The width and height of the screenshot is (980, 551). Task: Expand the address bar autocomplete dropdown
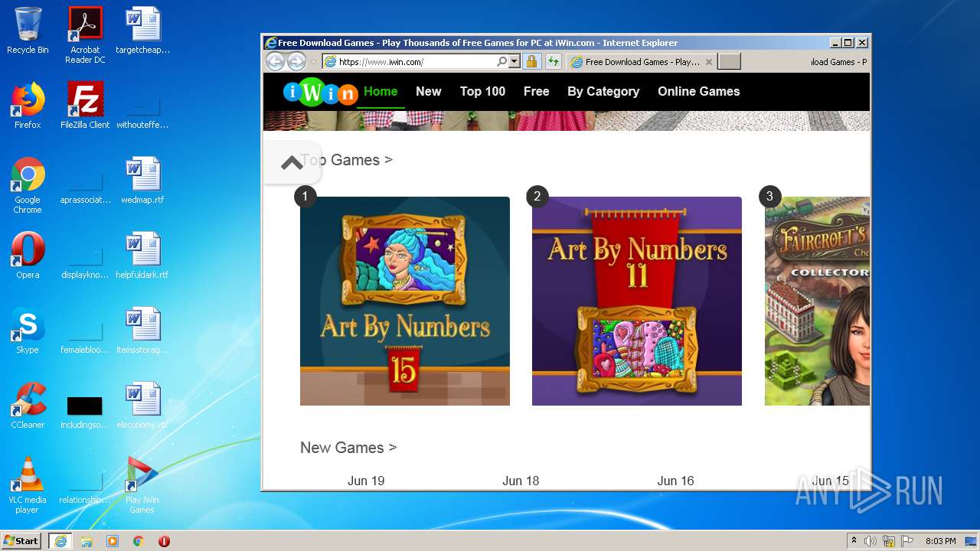click(x=514, y=62)
